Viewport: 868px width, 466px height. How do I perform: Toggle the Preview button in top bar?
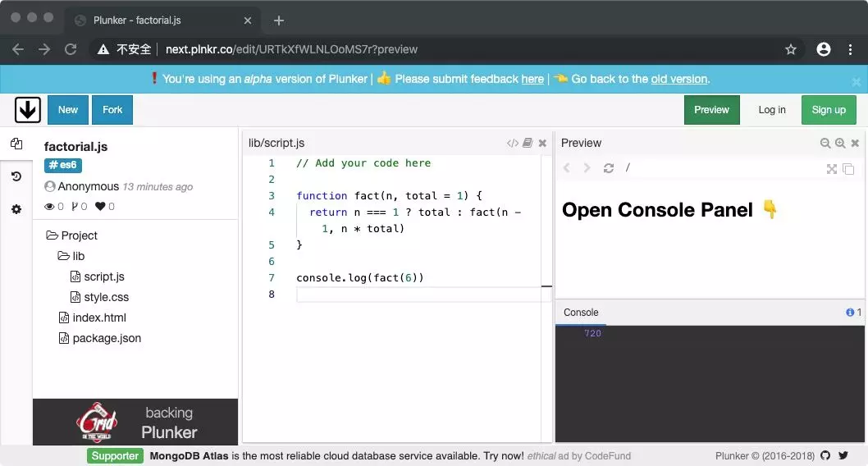712,110
